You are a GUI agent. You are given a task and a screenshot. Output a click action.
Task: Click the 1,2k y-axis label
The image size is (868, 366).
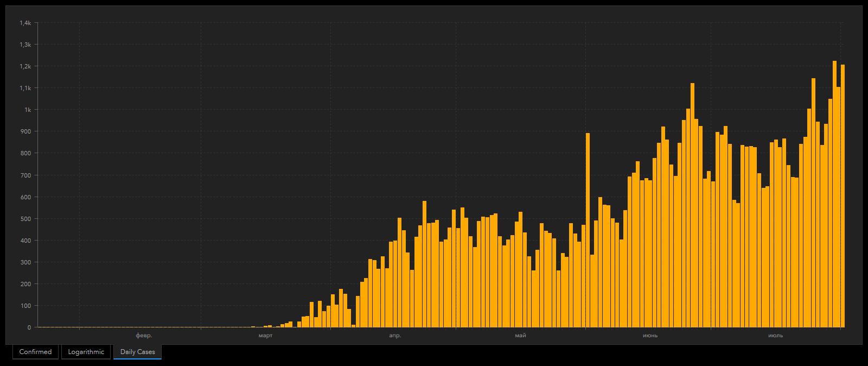tap(25, 66)
